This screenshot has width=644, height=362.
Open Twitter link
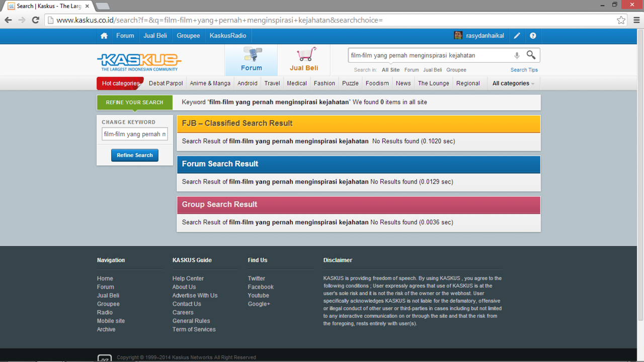[257, 279]
